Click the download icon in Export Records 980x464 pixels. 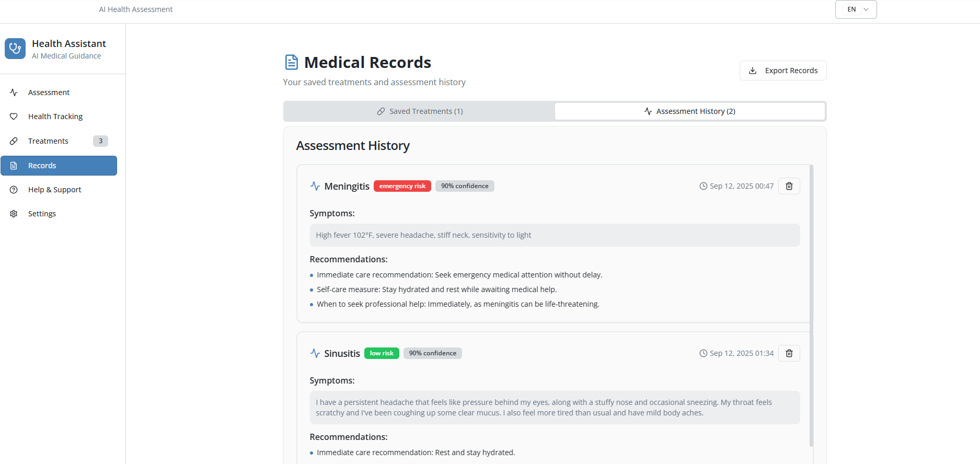coord(753,71)
